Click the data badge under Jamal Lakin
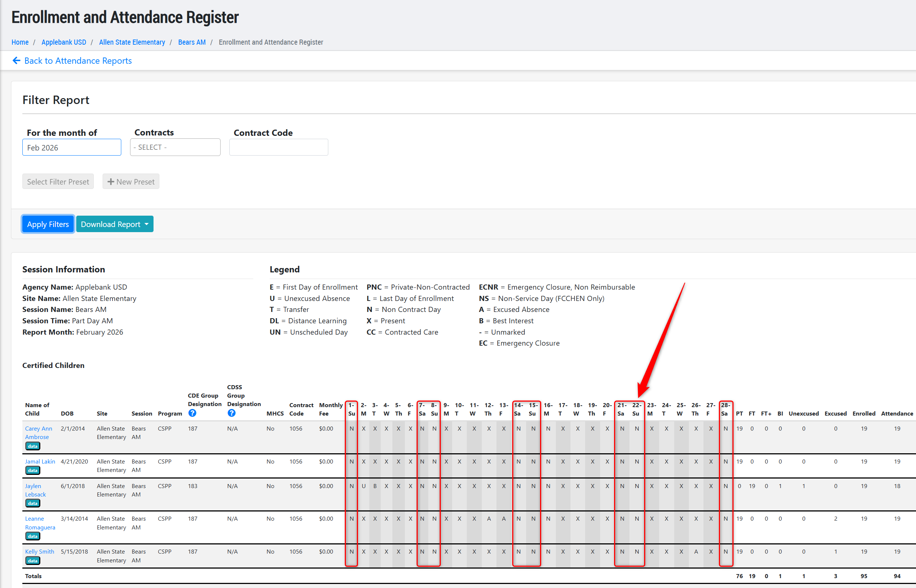 point(33,470)
